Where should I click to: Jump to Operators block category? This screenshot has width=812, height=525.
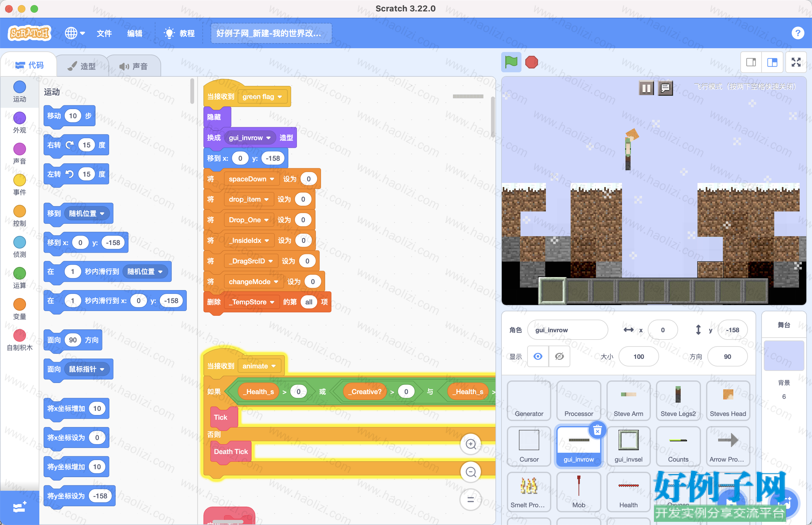tap(19, 278)
